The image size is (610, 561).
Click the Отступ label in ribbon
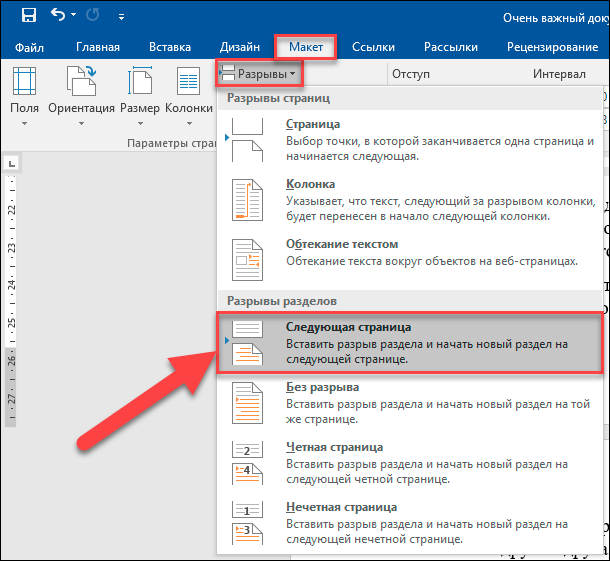(x=411, y=74)
